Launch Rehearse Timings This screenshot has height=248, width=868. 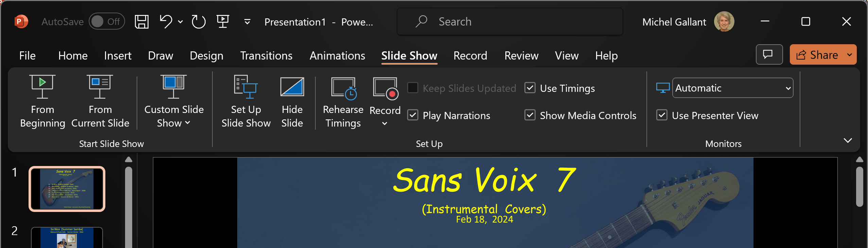click(343, 101)
